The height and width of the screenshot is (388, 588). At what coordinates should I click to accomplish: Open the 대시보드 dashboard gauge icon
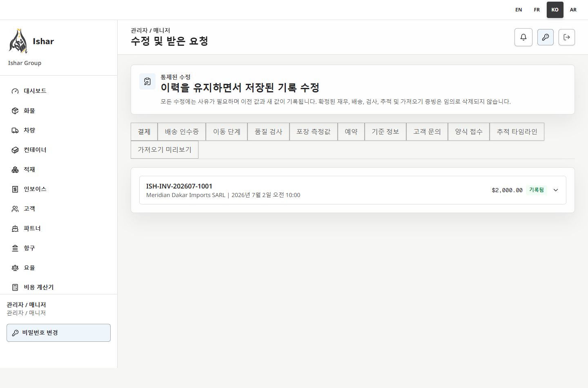[x=15, y=91]
